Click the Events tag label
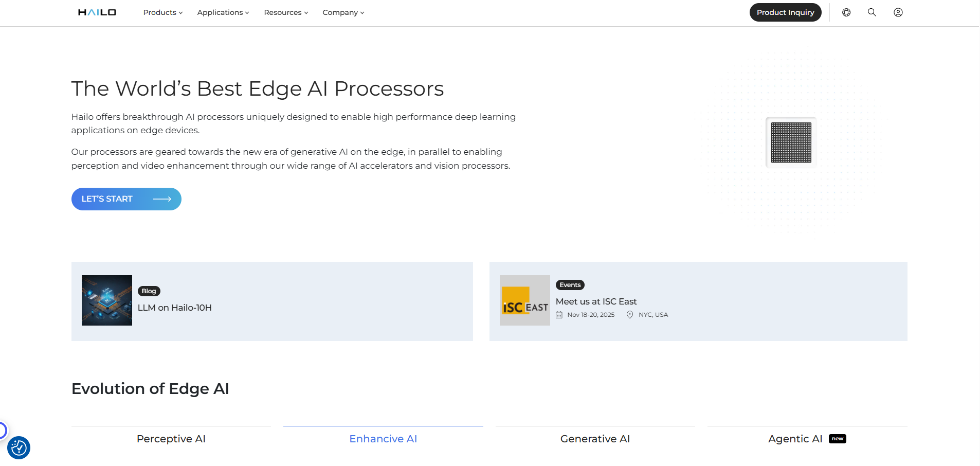The image size is (980, 466). click(570, 285)
